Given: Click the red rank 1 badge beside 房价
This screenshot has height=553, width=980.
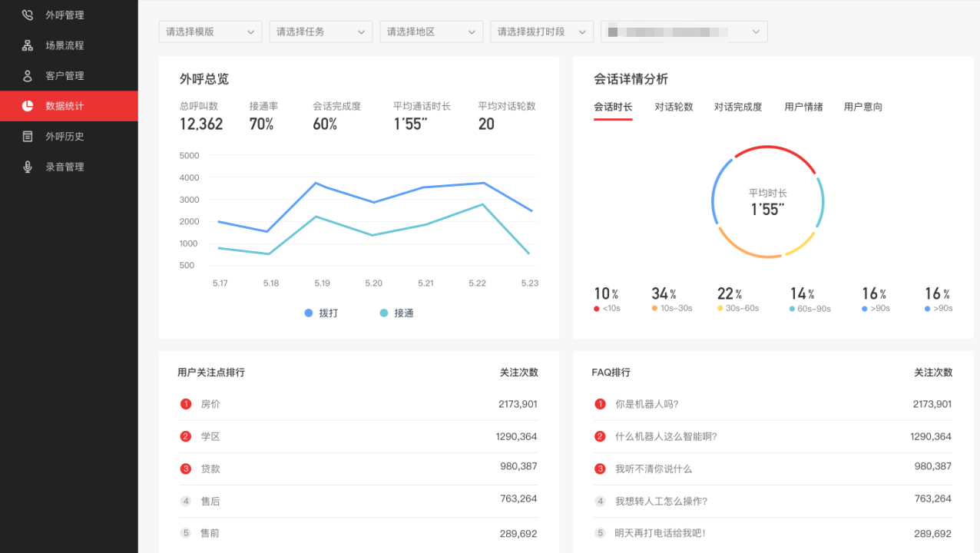Looking at the screenshot, I should pos(186,404).
